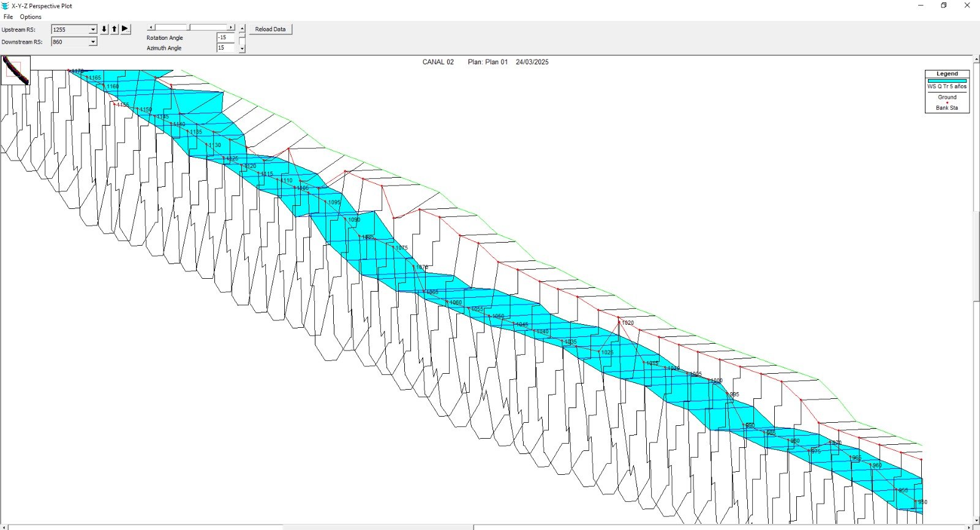This screenshot has height=530, width=980.
Task: Click the 'Azimuth Angle' label
Action: (x=164, y=48)
